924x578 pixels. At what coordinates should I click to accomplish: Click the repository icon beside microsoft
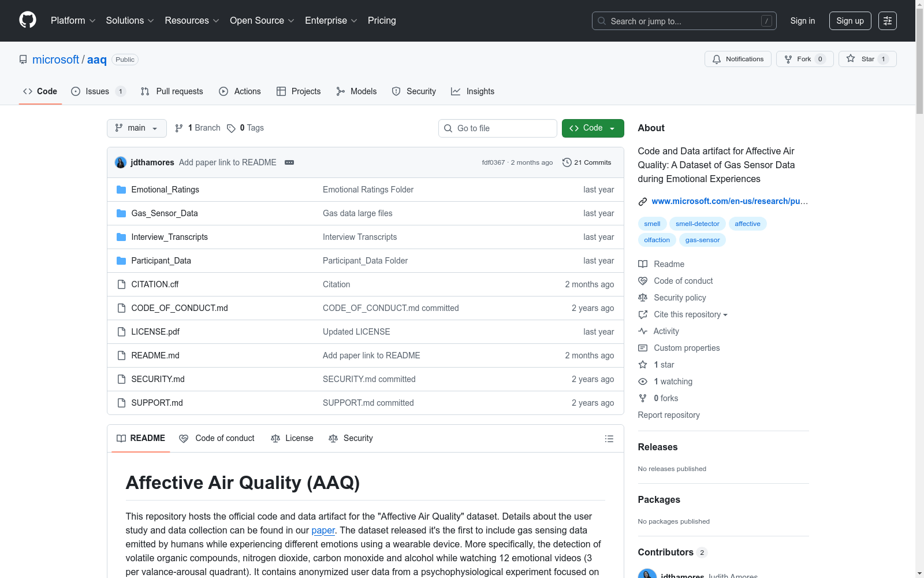coord(23,60)
